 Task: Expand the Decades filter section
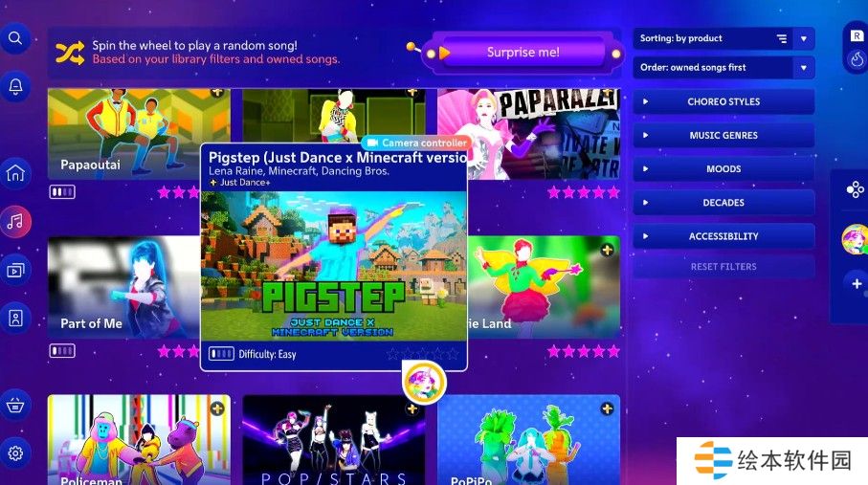pyautogui.click(x=723, y=203)
